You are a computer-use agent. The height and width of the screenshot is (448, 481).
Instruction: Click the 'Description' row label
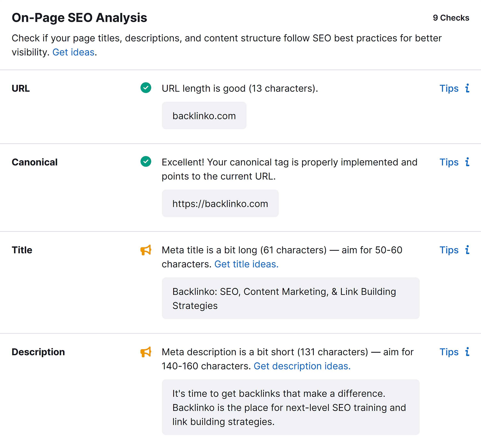tap(38, 352)
